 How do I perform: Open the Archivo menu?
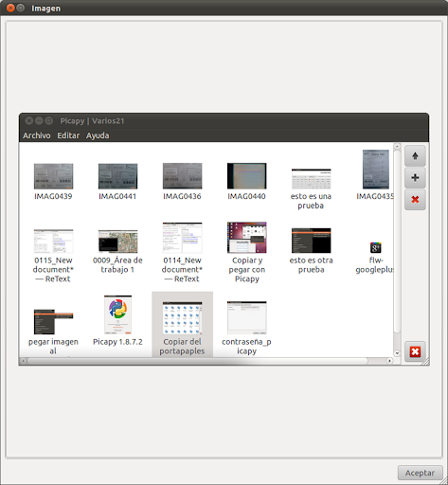[37, 135]
